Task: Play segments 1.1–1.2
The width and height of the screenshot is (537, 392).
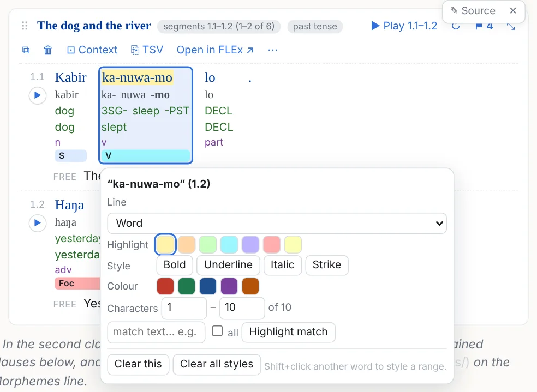Action: [404, 26]
